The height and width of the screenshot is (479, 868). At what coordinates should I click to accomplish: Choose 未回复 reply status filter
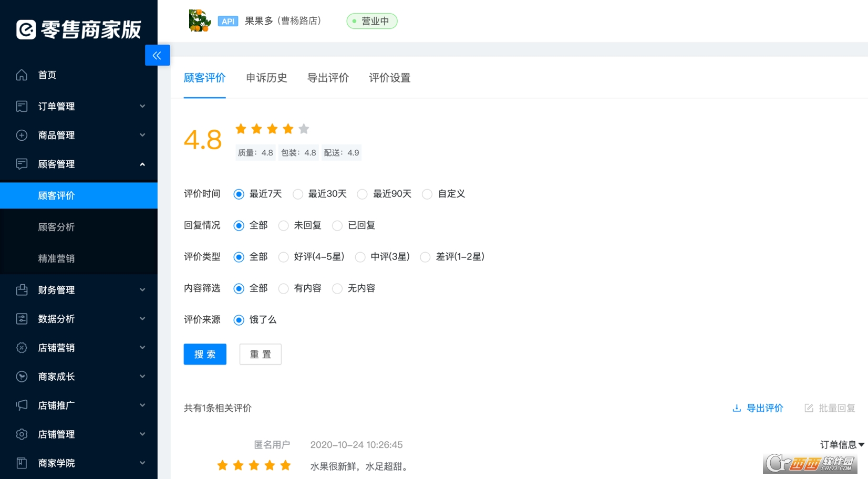coord(284,225)
